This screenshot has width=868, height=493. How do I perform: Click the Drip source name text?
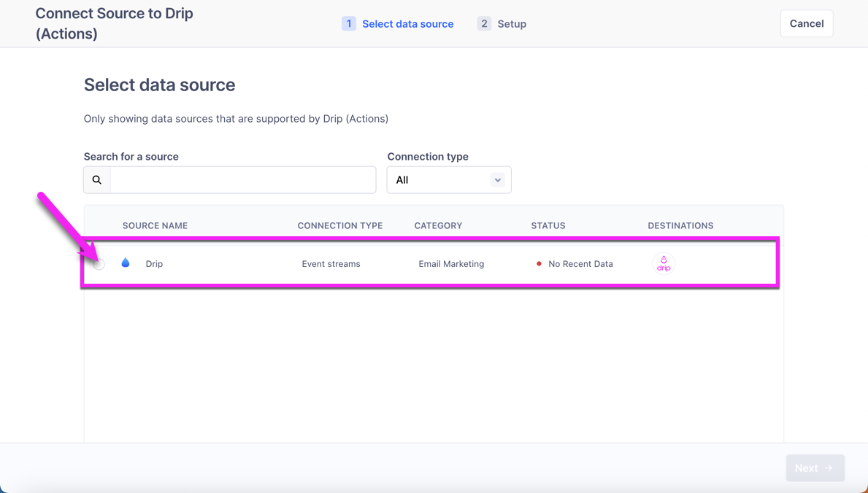coord(155,264)
